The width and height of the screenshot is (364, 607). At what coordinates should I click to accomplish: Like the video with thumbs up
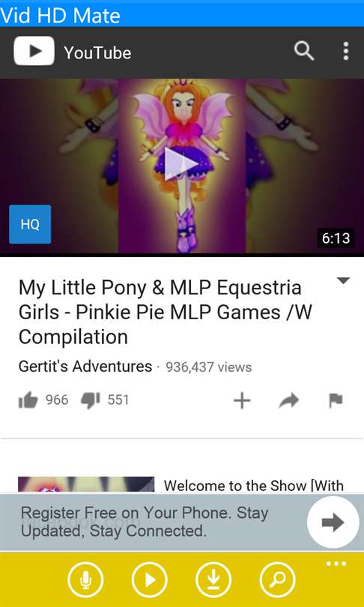coord(28,400)
